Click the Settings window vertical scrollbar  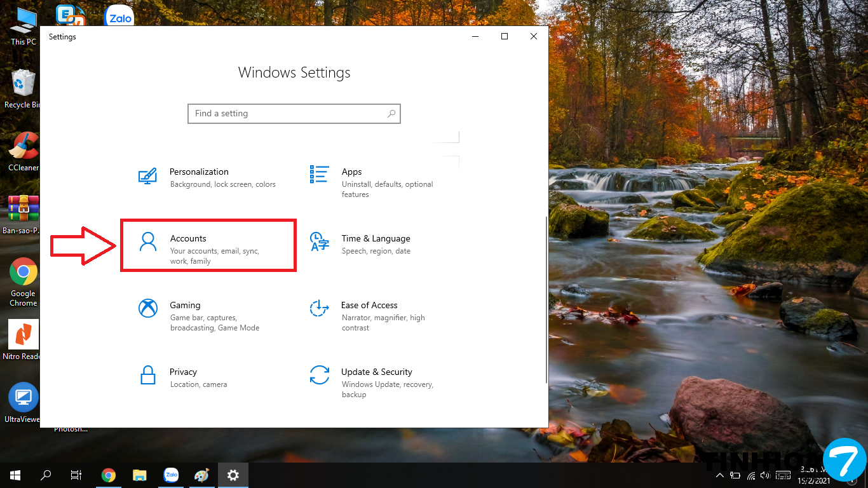point(546,299)
